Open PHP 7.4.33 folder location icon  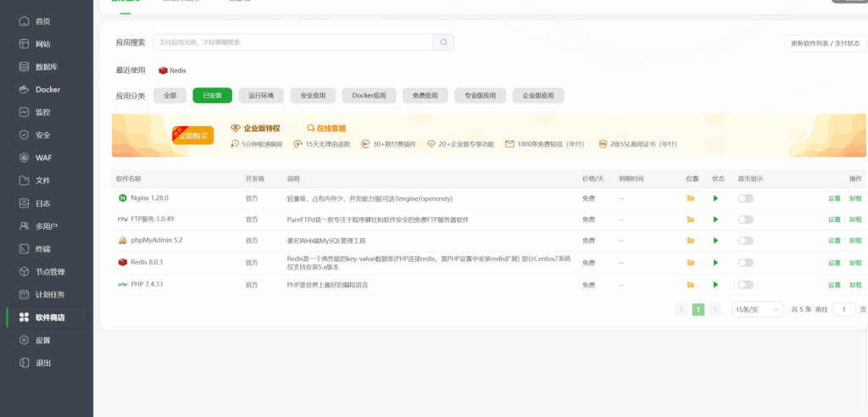pos(690,285)
